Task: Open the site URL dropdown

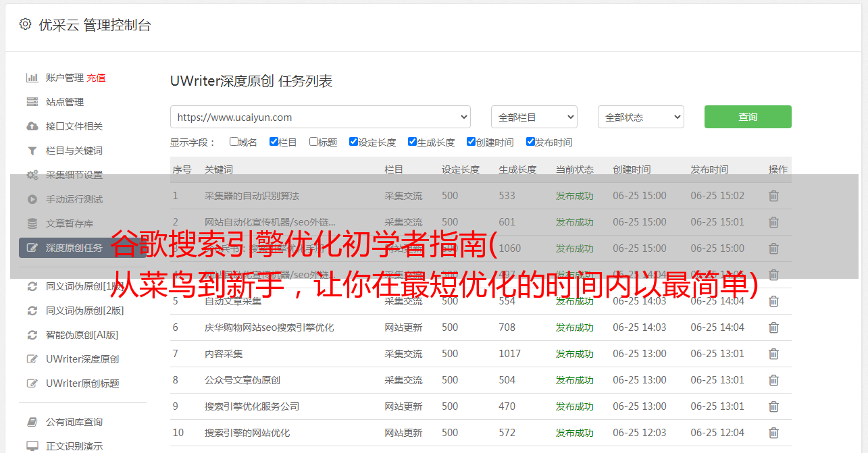Action: tap(320, 117)
